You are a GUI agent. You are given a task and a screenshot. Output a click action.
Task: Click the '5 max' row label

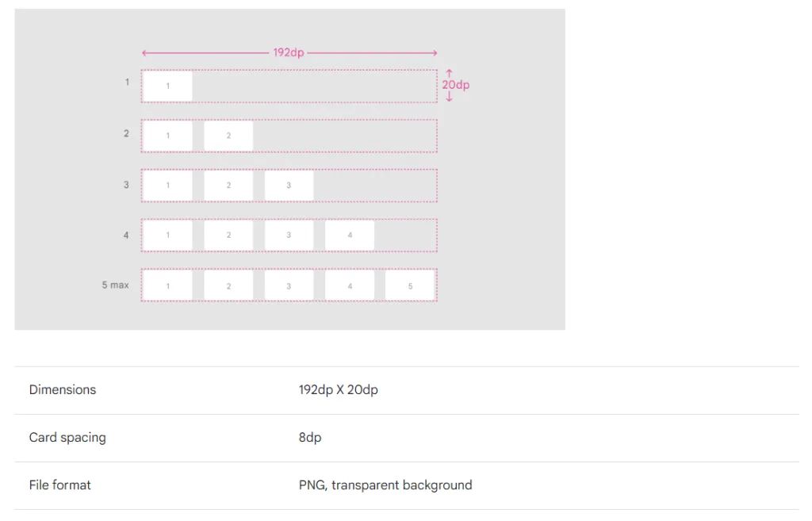pyautogui.click(x=115, y=285)
